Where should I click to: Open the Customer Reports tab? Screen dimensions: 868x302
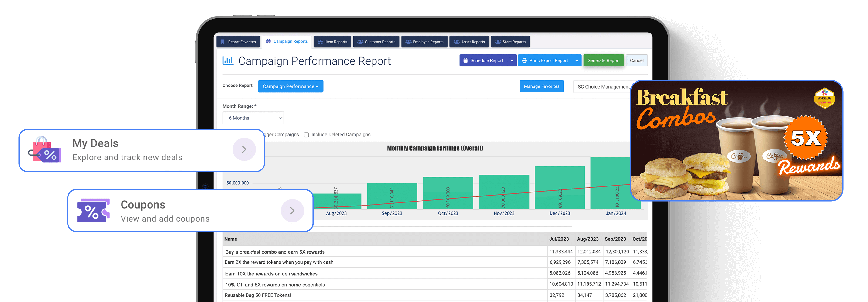(376, 42)
